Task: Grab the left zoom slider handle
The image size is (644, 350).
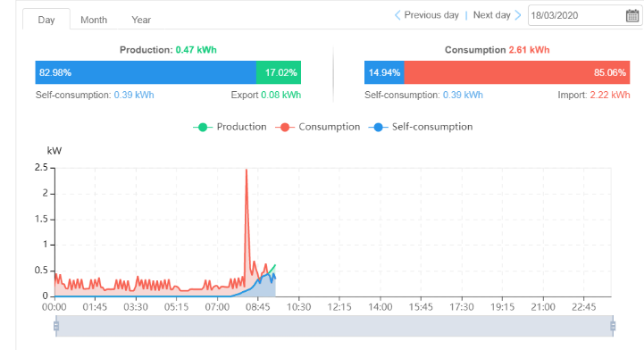Action: (x=56, y=326)
